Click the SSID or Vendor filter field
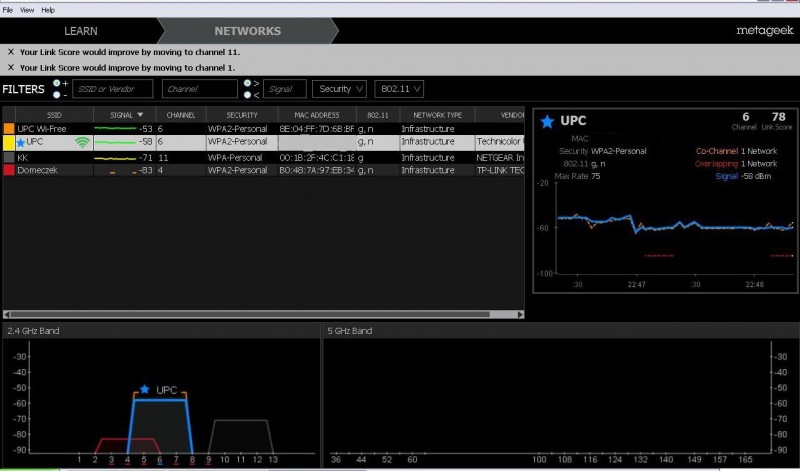This screenshot has width=800, height=471. click(114, 89)
